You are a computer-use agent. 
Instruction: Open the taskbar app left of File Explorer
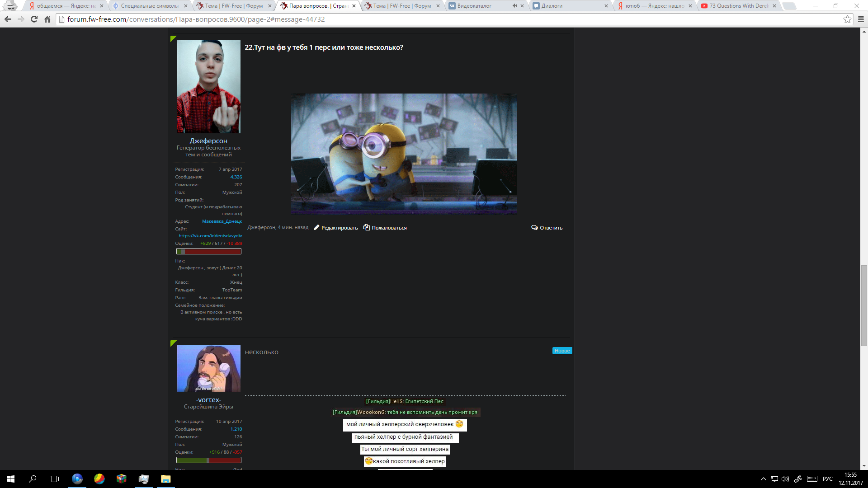pyautogui.click(x=144, y=479)
